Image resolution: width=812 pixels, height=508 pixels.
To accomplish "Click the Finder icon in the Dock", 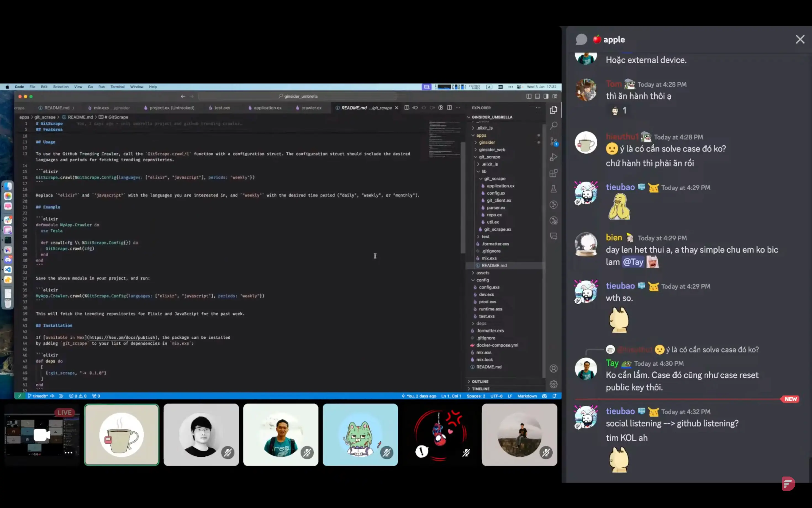I will pos(8,186).
